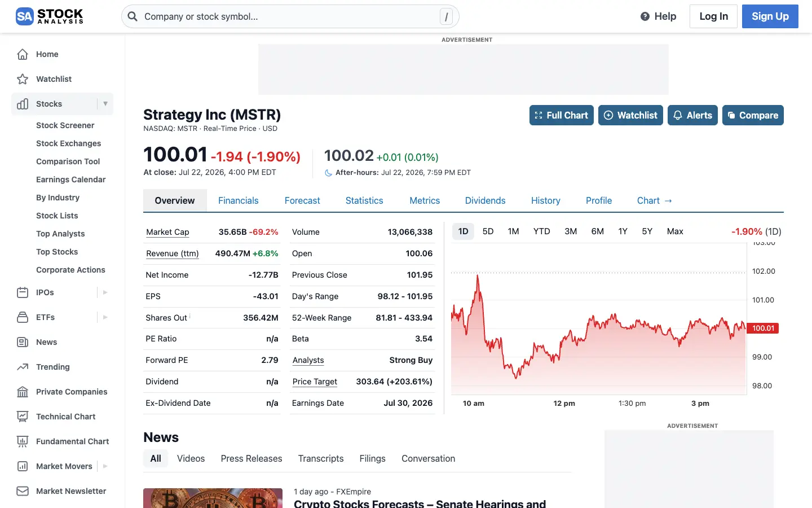This screenshot has height=508, width=812.
Task: Filter news by Press Releases
Action: (x=251, y=458)
